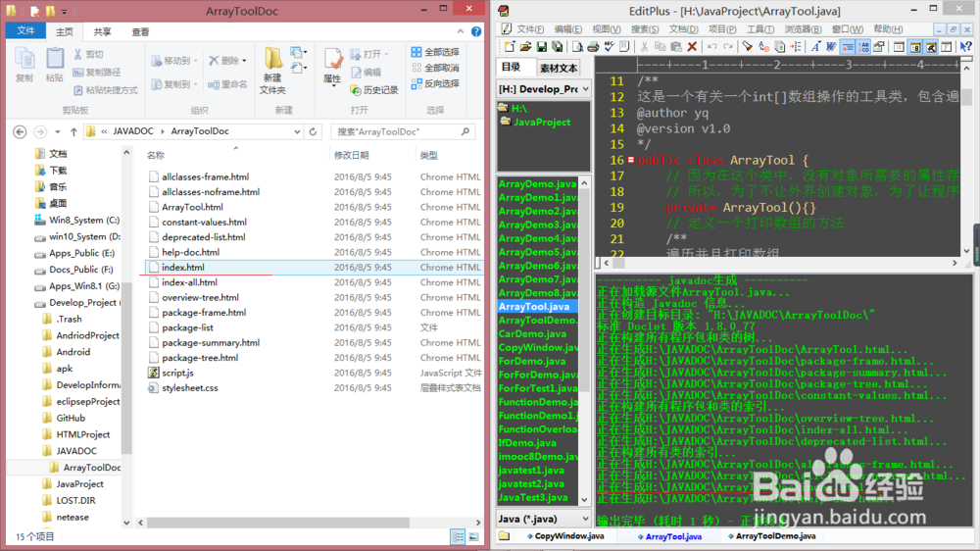This screenshot has width=980, height=551.
Task: Collapse code fold at line 16
Action: (x=630, y=160)
